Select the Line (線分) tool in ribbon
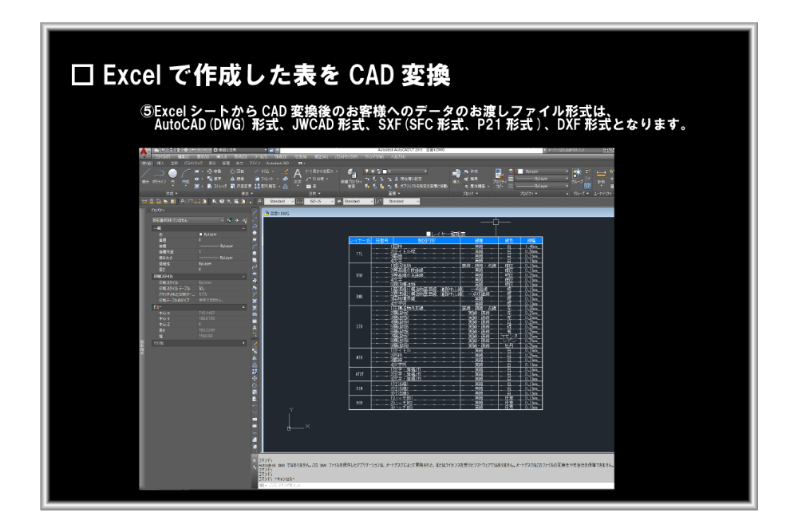 pyautogui.click(x=145, y=177)
